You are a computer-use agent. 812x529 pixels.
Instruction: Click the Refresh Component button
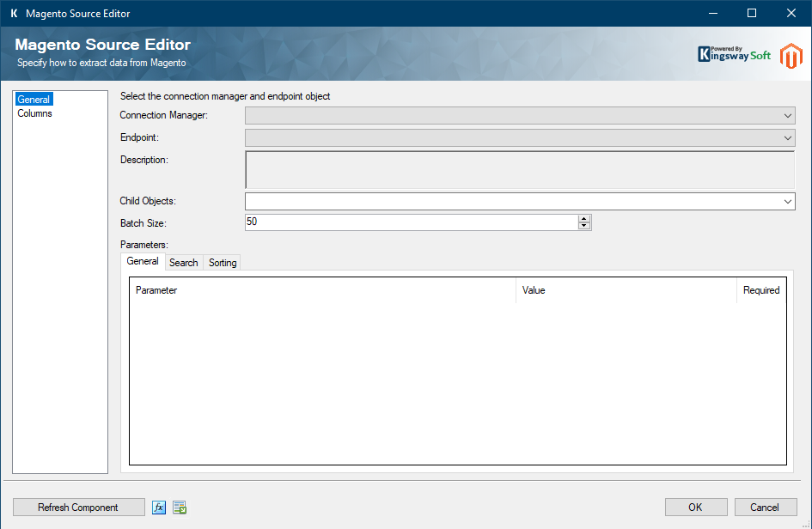tap(79, 508)
